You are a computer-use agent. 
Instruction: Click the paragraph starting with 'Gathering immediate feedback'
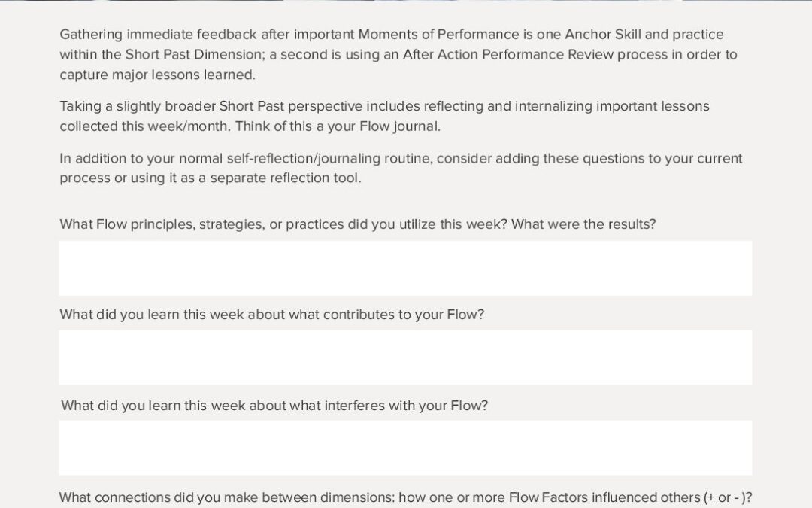tap(398, 54)
